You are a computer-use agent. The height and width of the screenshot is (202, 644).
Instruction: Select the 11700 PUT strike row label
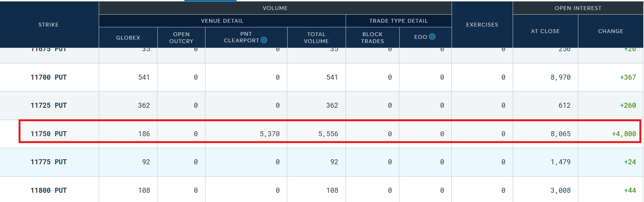(49, 77)
